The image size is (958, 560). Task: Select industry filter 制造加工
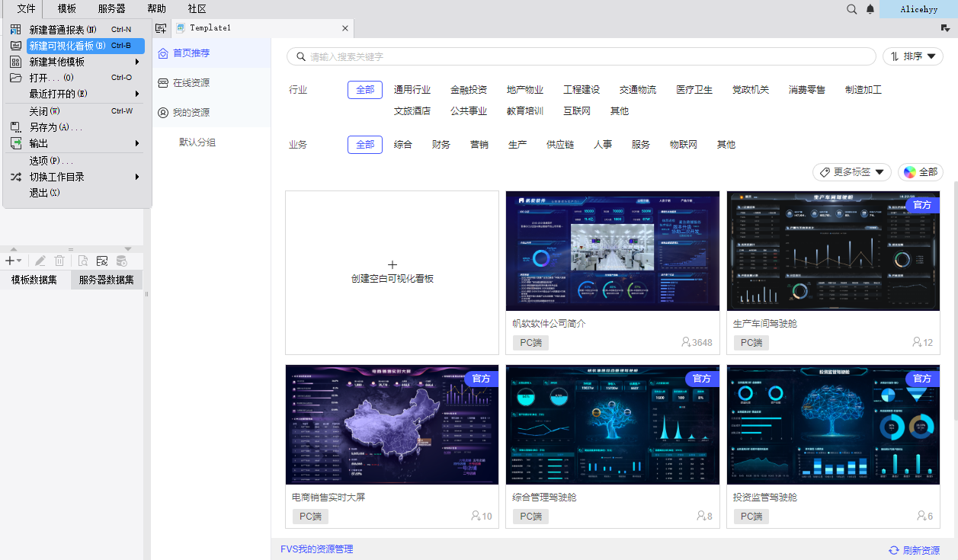tap(863, 90)
